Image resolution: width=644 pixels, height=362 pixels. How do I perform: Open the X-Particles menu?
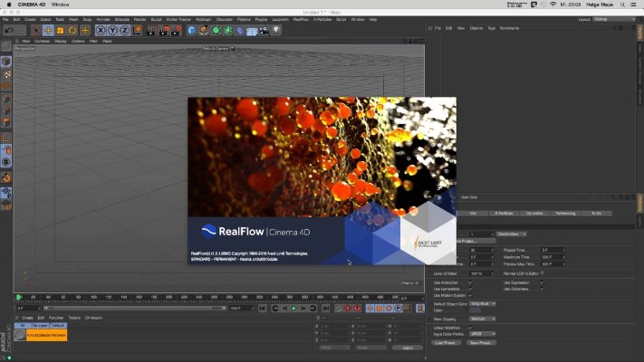click(322, 19)
